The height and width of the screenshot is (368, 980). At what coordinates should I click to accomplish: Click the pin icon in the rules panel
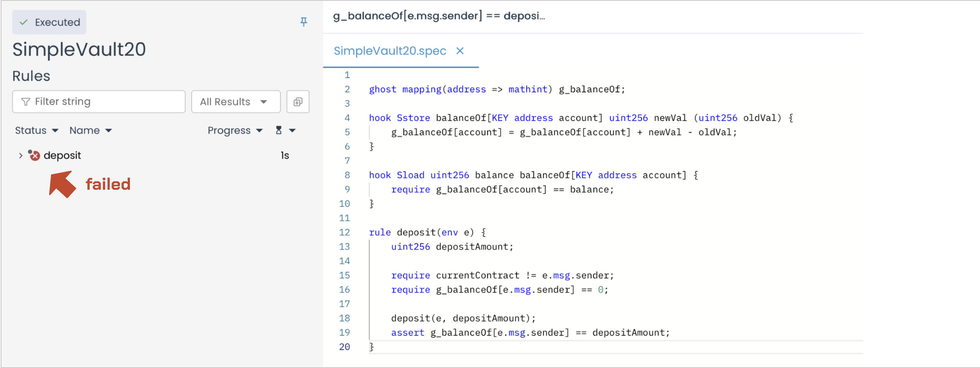(x=303, y=22)
